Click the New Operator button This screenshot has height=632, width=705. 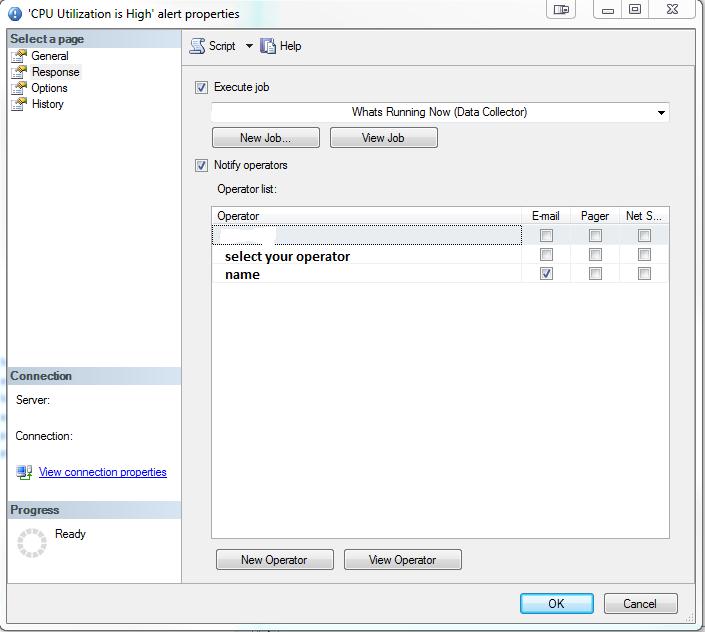pos(275,560)
